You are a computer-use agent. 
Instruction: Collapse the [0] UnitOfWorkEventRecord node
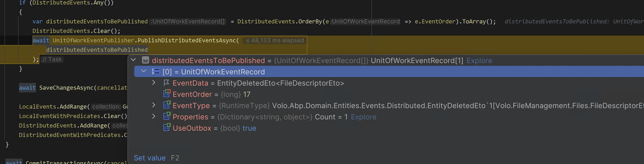(143, 71)
